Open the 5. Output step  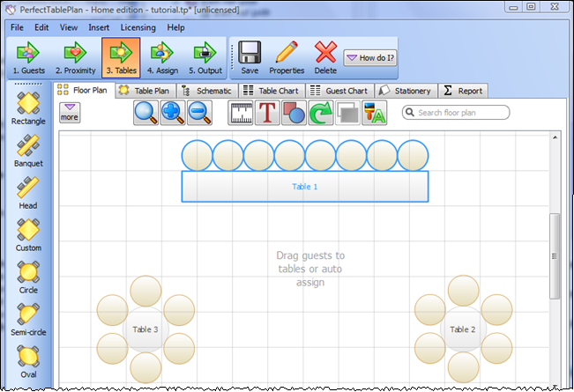pos(205,58)
